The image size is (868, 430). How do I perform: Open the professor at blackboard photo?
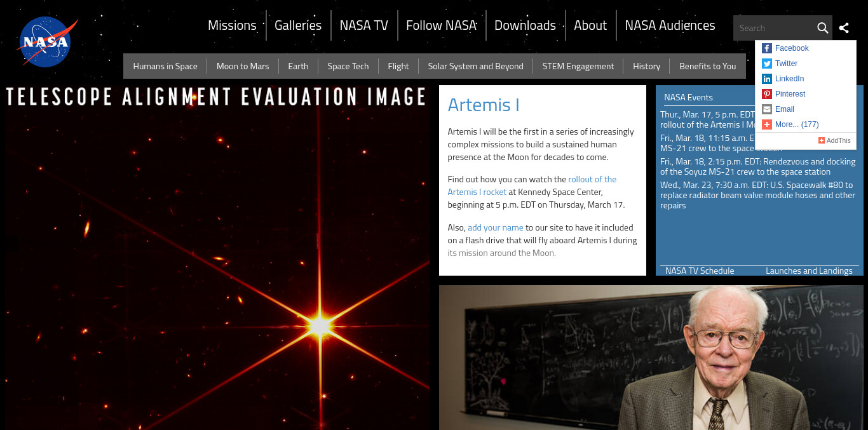pos(651,358)
